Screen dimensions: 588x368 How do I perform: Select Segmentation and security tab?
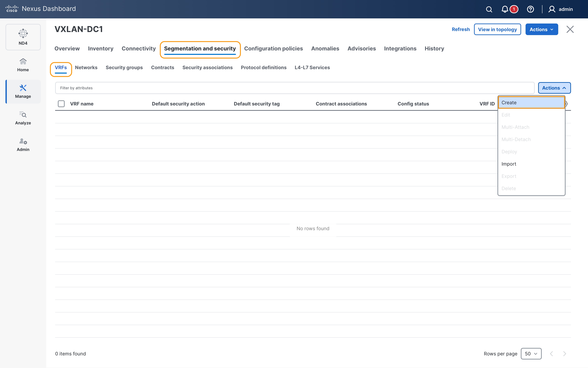pyautogui.click(x=200, y=49)
